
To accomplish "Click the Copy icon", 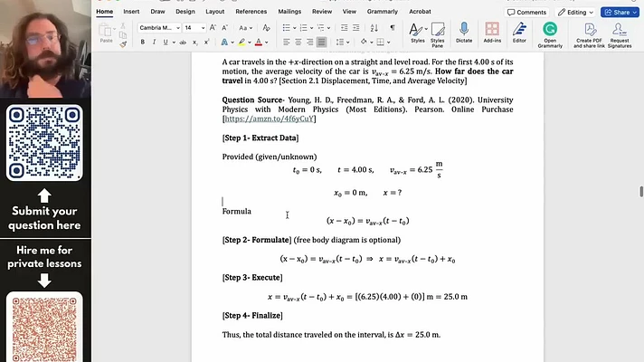I will click(123, 35).
